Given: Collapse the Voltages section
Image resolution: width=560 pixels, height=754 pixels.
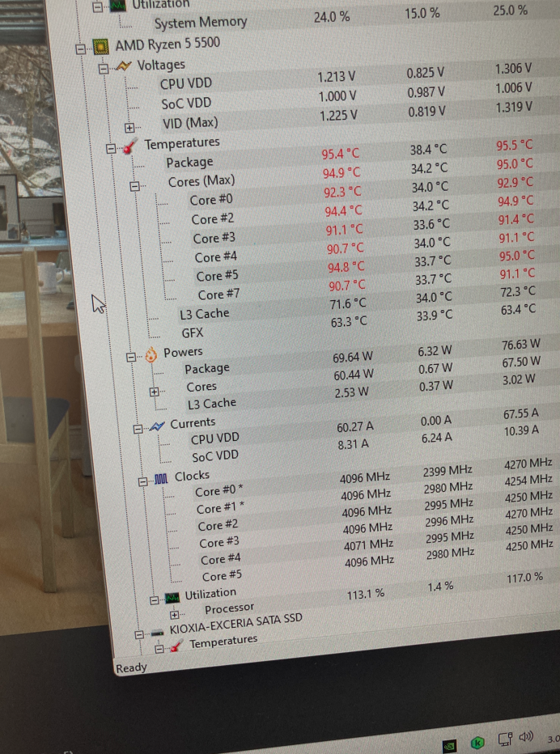Looking at the screenshot, I should 103,69.
